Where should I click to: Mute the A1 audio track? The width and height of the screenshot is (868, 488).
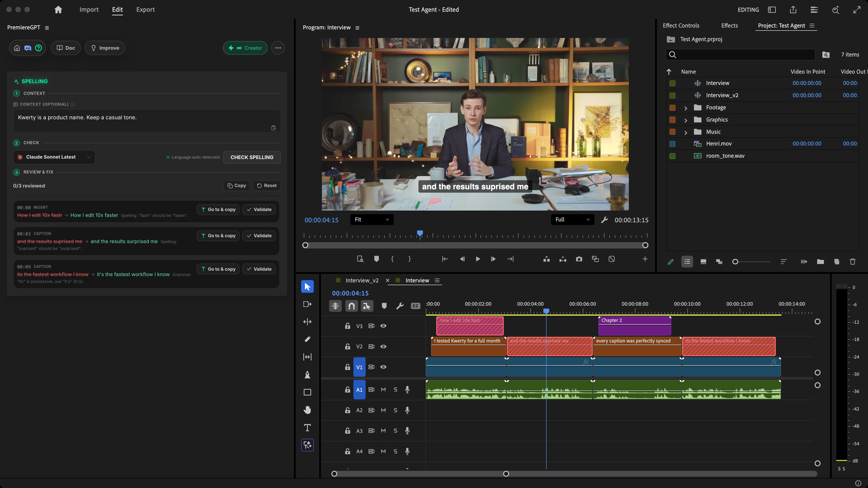tap(383, 390)
